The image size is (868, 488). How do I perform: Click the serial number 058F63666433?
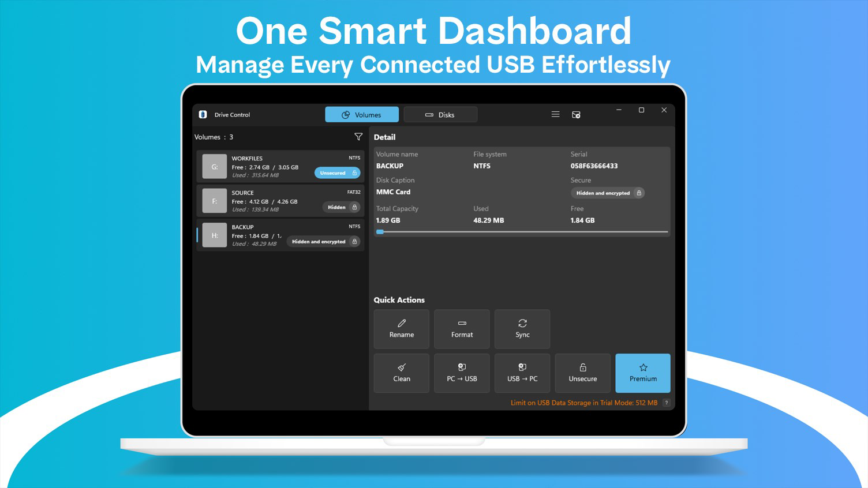(594, 166)
